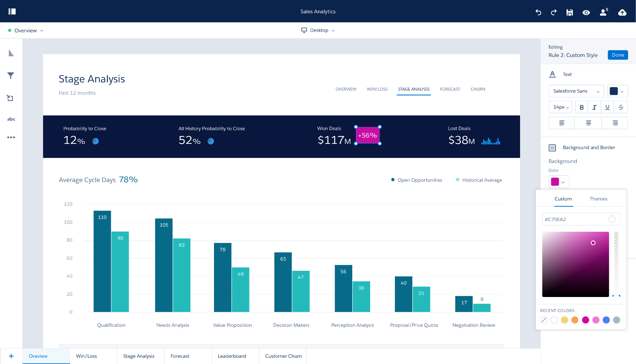The image size is (636, 364).
Task: Click the redo arrow icon
Action: 554,12
